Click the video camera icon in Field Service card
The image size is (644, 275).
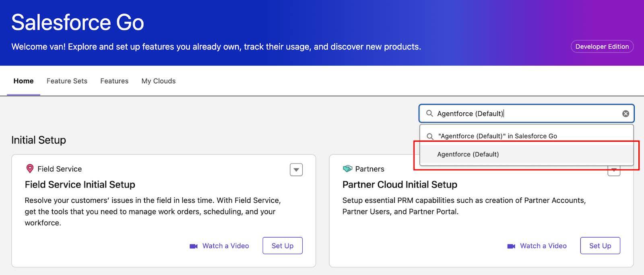point(194,246)
